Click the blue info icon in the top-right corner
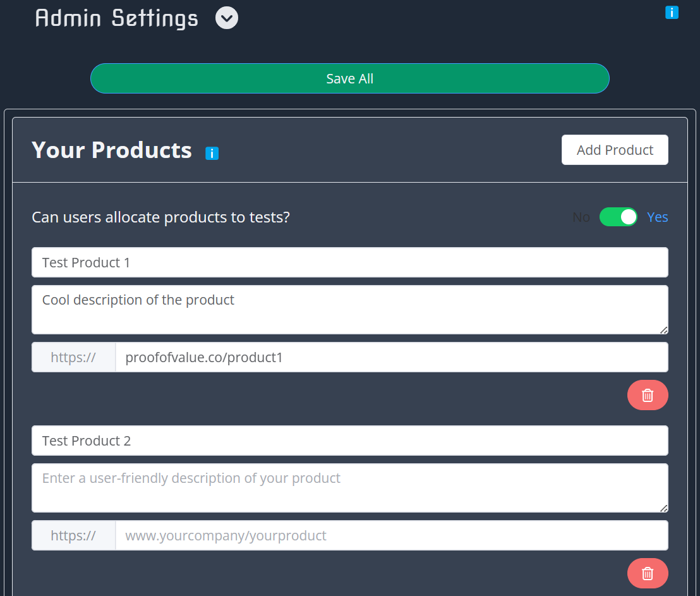The width and height of the screenshot is (700, 596). pyautogui.click(x=672, y=12)
